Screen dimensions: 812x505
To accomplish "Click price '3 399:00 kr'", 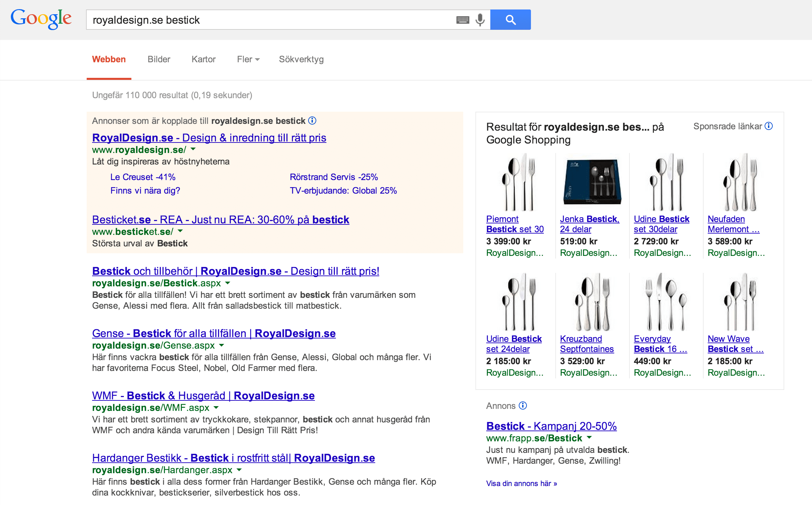I will tap(509, 241).
